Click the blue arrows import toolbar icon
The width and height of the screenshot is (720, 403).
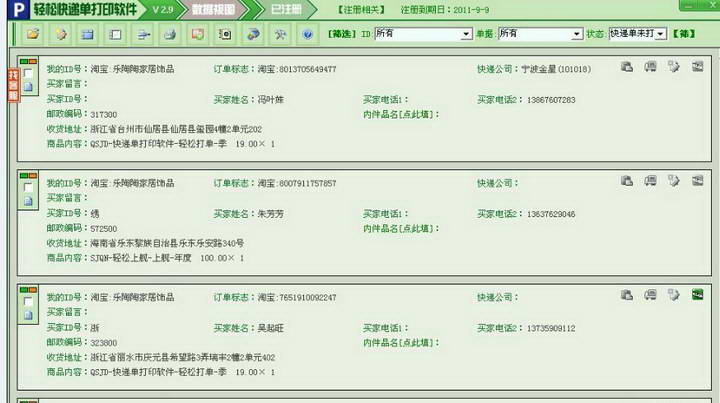click(x=143, y=34)
